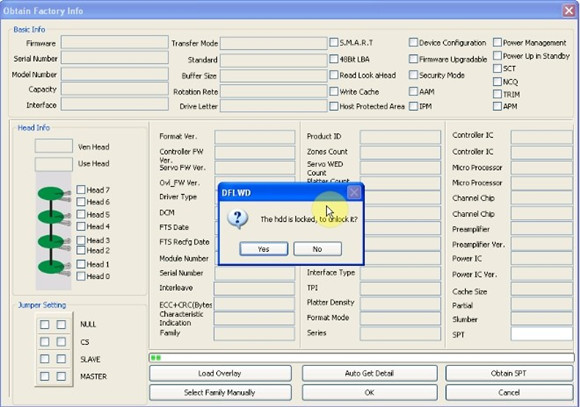Check the Head 2 checkbox
580x407 pixels.
coord(81,250)
